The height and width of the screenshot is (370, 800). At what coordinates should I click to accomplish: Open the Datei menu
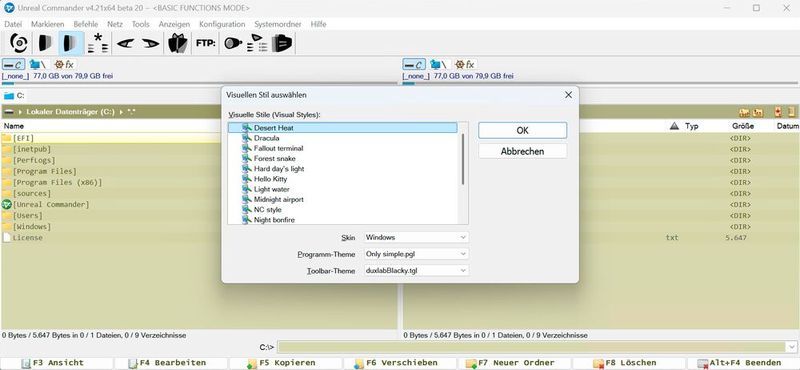point(13,24)
